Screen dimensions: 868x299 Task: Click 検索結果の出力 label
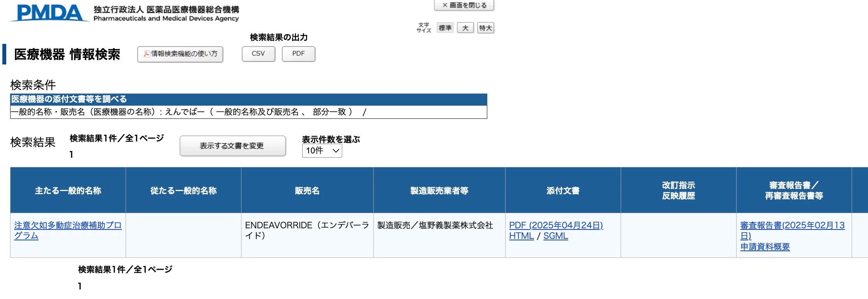(279, 37)
